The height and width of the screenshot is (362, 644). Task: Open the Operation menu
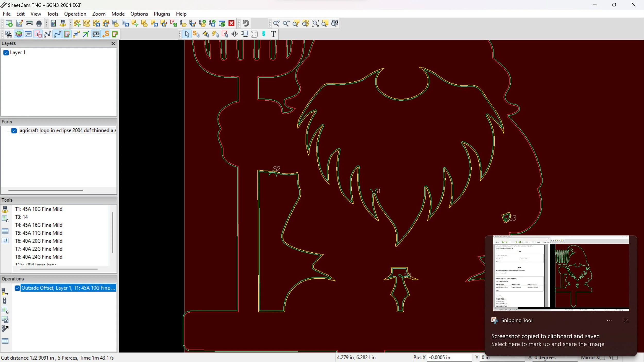[x=75, y=14]
